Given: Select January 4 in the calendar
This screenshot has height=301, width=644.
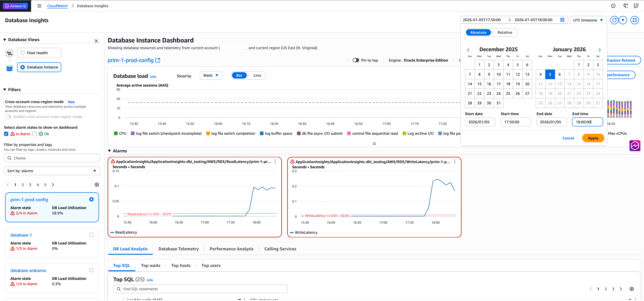Looking at the screenshot, I should [x=540, y=74].
